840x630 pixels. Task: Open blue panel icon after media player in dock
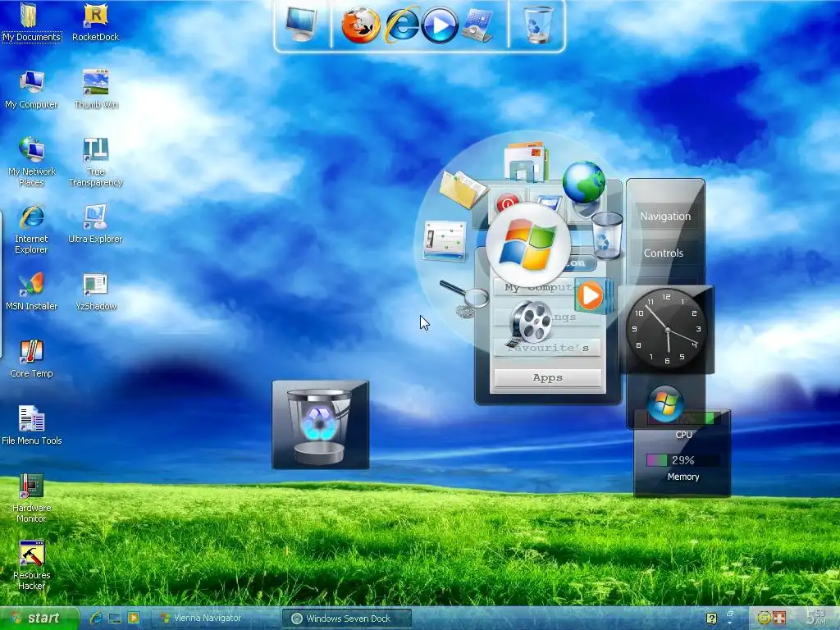click(477, 25)
